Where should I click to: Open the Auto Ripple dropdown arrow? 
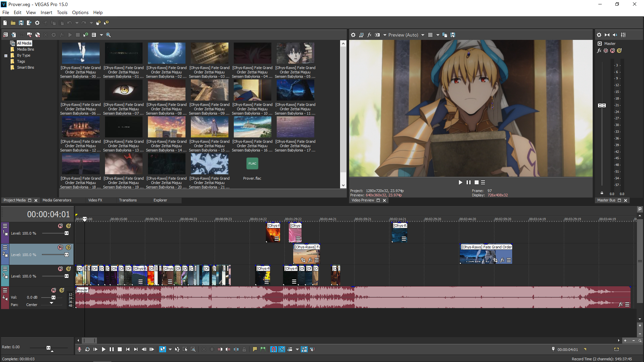tap(297, 349)
